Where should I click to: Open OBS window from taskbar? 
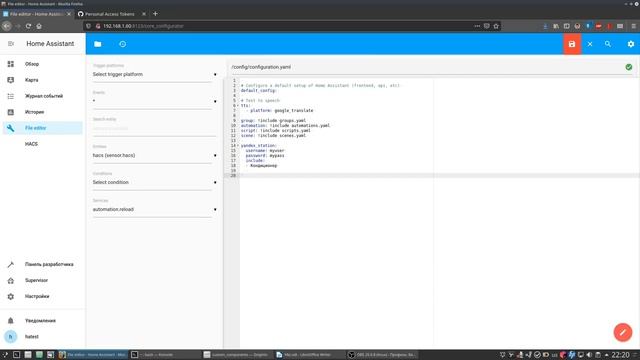pos(382,355)
